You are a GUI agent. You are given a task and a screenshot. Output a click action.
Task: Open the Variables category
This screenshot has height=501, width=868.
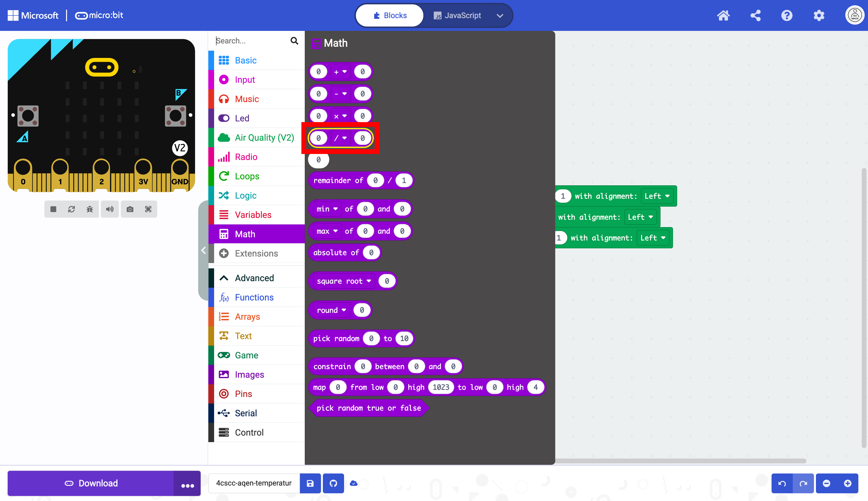point(257,215)
